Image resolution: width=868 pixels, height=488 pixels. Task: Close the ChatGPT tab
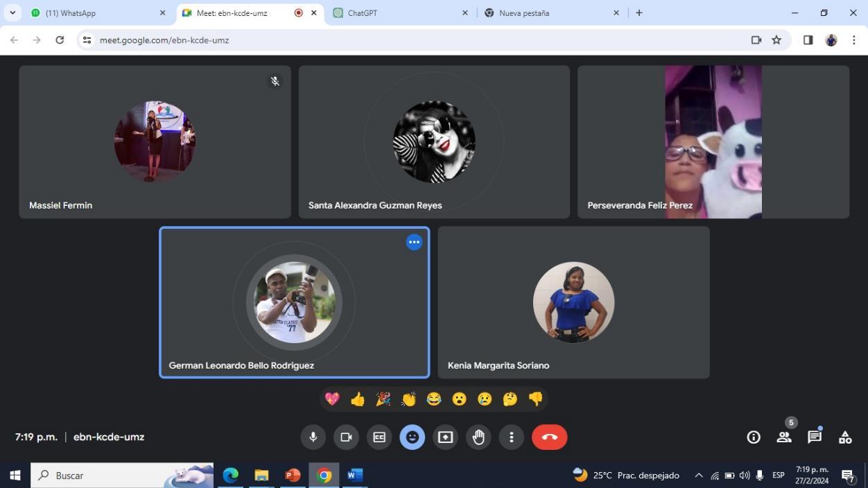(x=465, y=13)
